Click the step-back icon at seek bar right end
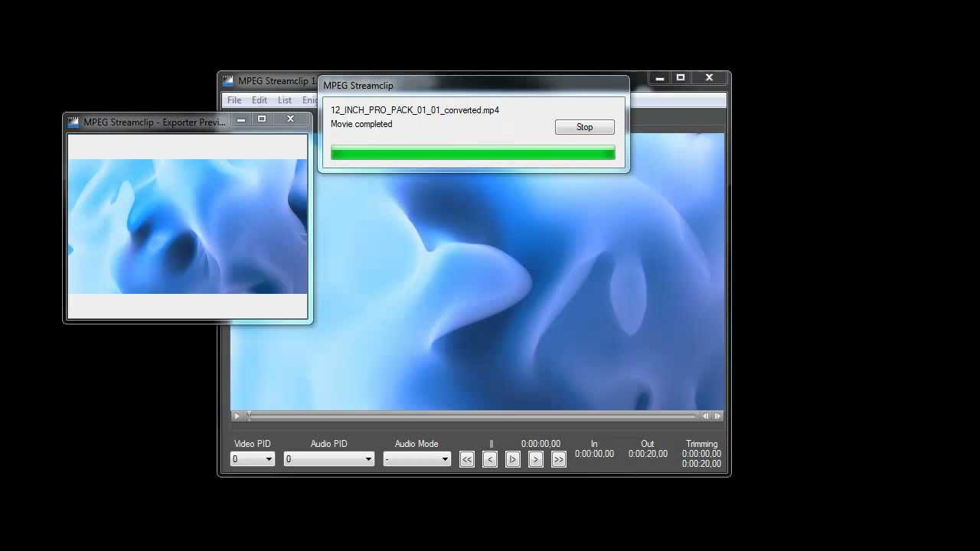Image resolution: width=980 pixels, height=551 pixels. pyautogui.click(x=706, y=416)
